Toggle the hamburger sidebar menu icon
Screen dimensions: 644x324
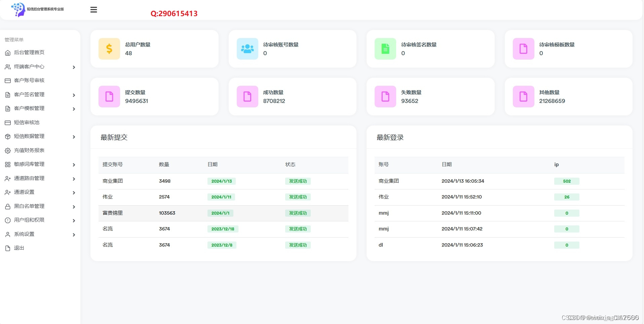(x=94, y=10)
